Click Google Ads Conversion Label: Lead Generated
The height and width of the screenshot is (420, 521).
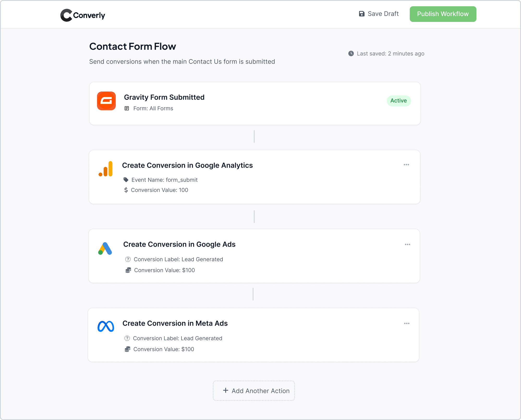coord(178,259)
